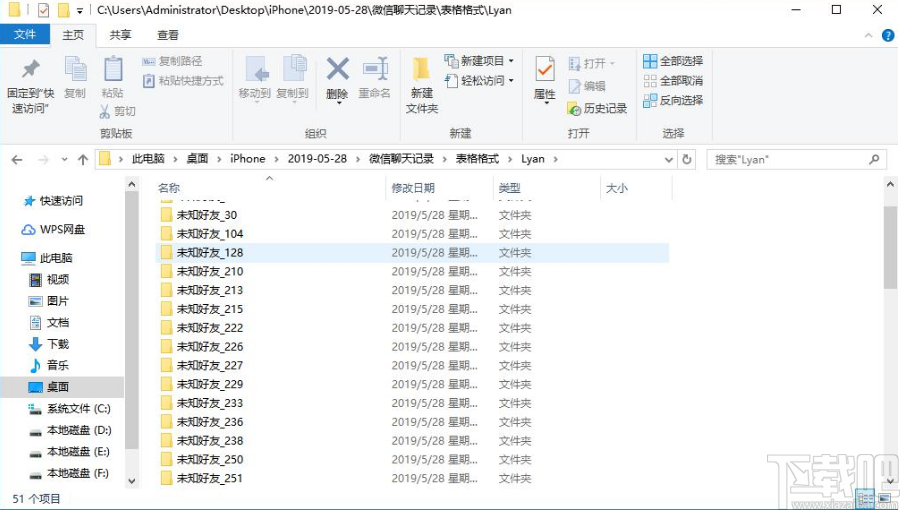Image resolution: width=902 pixels, height=510 pixels.
Task: Click the Rename (重命名) icon
Action: [x=375, y=69]
